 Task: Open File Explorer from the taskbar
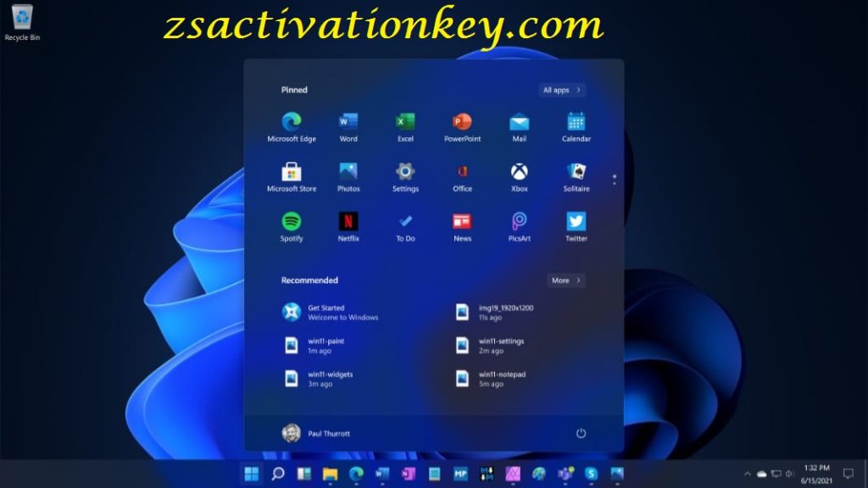331,474
